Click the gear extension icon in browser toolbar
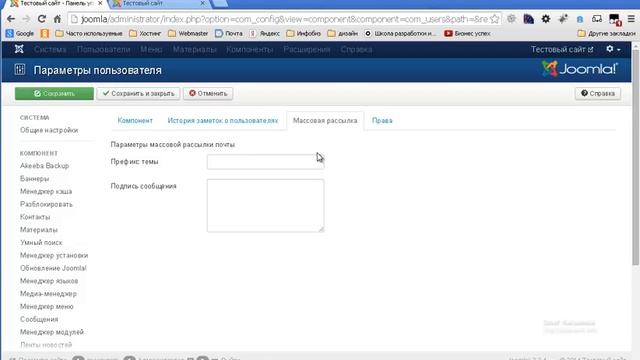 click(546, 19)
